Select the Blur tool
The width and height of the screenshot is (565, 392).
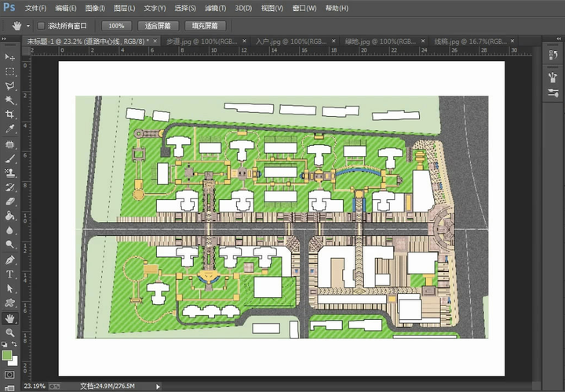(x=9, y=230)
